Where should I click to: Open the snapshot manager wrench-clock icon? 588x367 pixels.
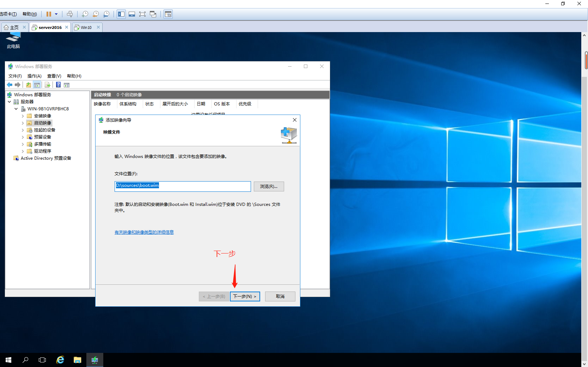(106, 14)
